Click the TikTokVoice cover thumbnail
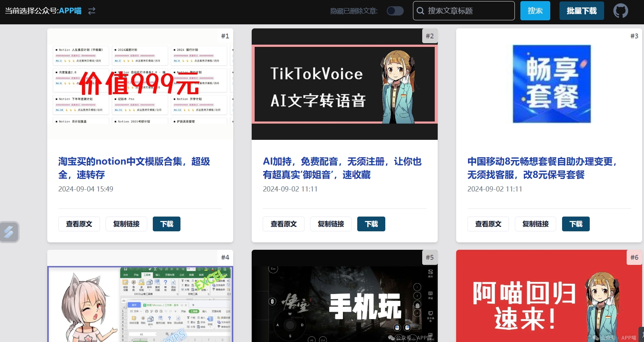This screenshot has width=644, height=342. [344, 84]
